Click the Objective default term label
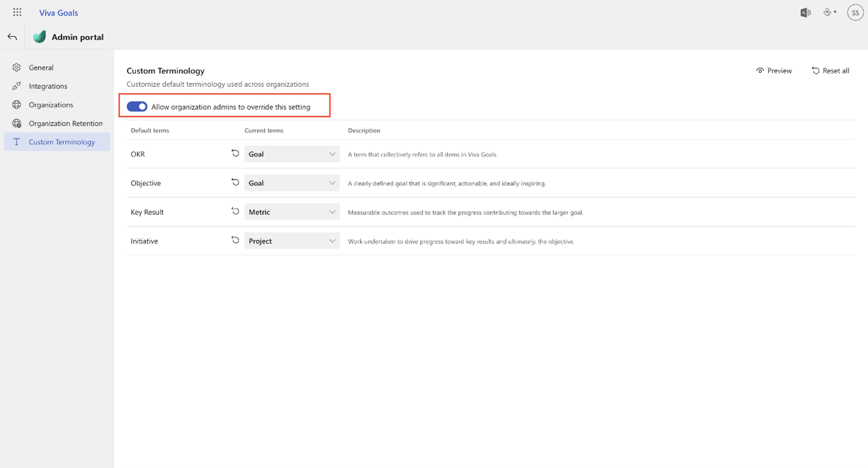Image resolution: width=868 pixels, height=468 pixels. (x=146, y=183)
